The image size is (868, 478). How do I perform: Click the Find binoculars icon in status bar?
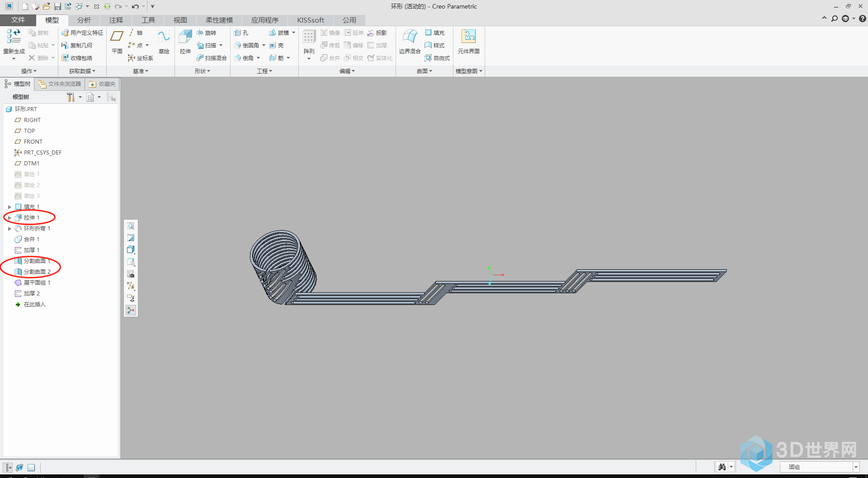coord(722,467)
